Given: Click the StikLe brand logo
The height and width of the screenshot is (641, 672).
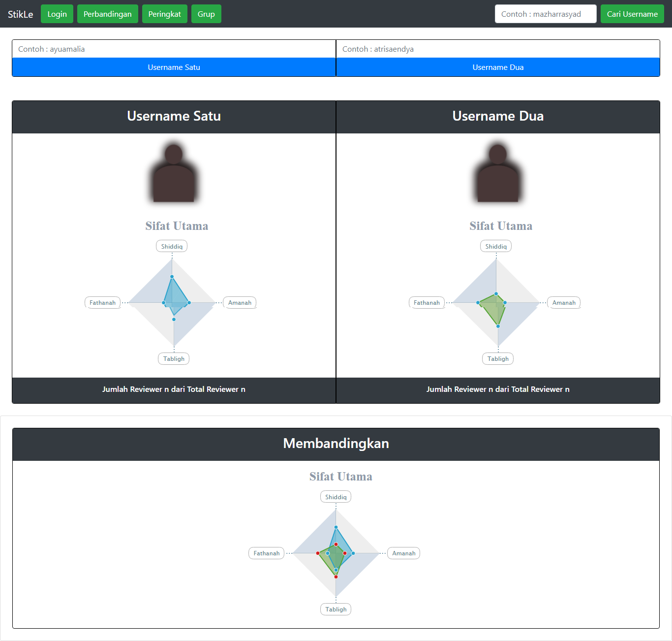Looking at the screenshot, I should point(21,14).
